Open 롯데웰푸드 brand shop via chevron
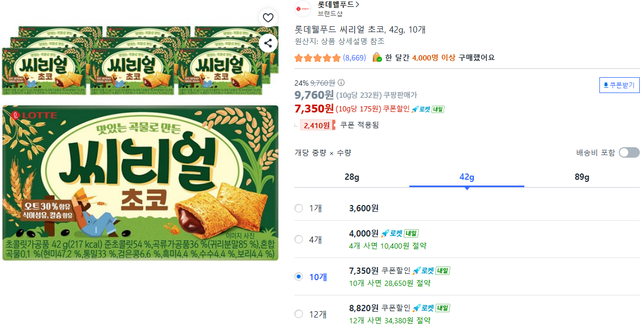Viewport: 644px width, 328px height. tap(357, 5)
